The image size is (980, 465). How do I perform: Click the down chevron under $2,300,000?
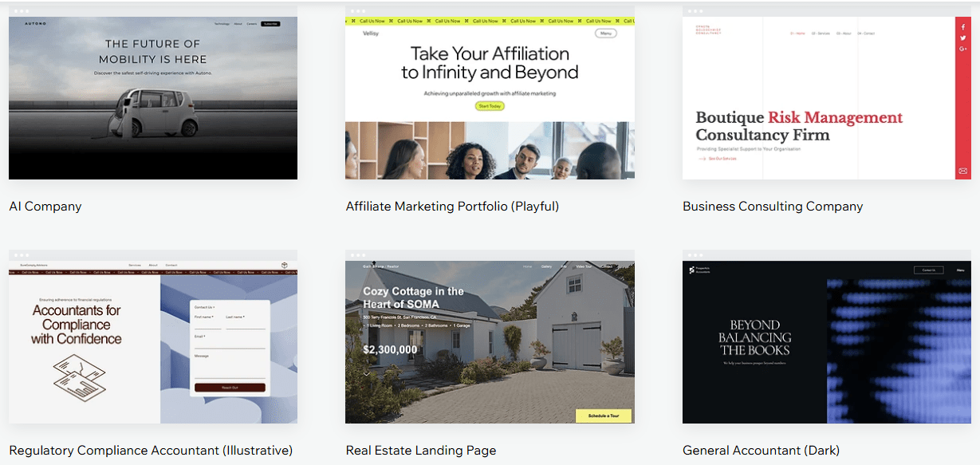click(x=367, y=374)
